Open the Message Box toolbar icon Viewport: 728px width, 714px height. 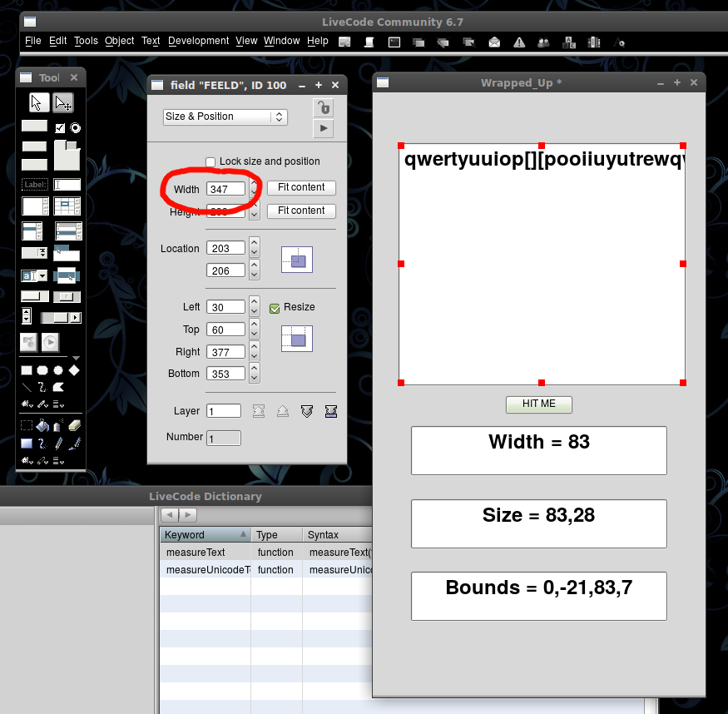point(394,42)
